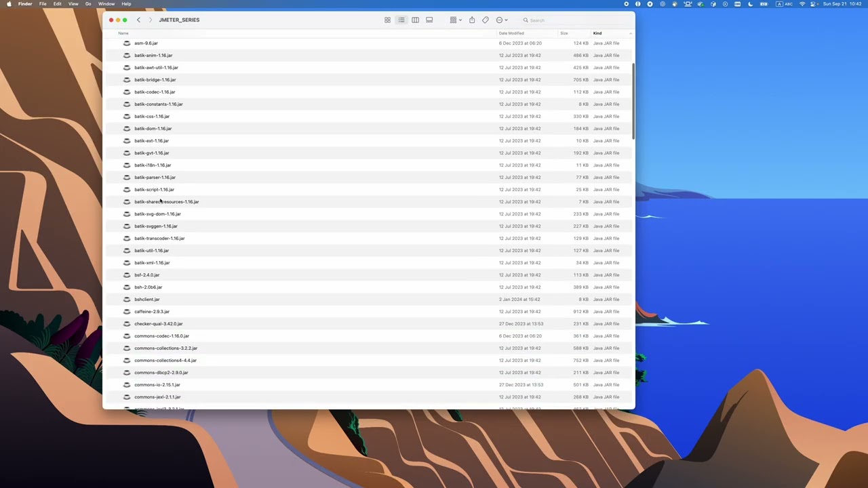Click the Search field in Finder
The width and height of the screenshot is (868, 488).
pos(575,20)
